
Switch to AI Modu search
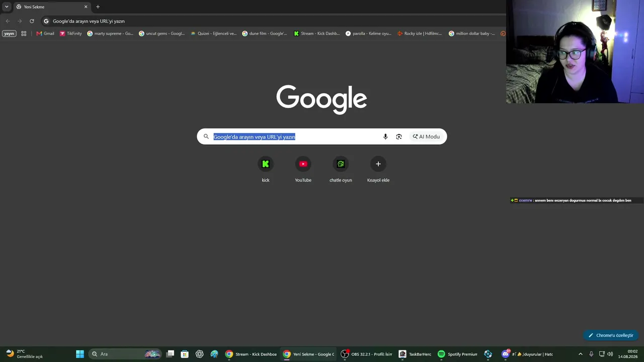pyautogui.click(x=426, y=137)
